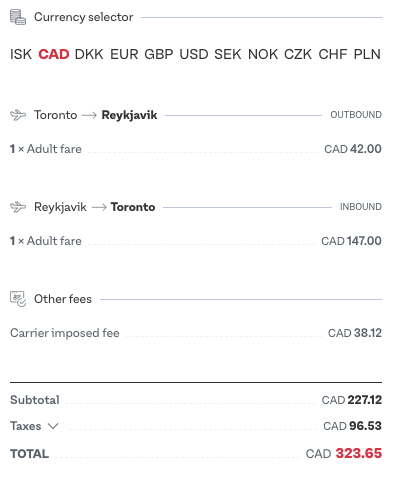The height and width of the screenshot is (481, 399).
Task: Switch currency to NOK
Action: coord(263,54)
